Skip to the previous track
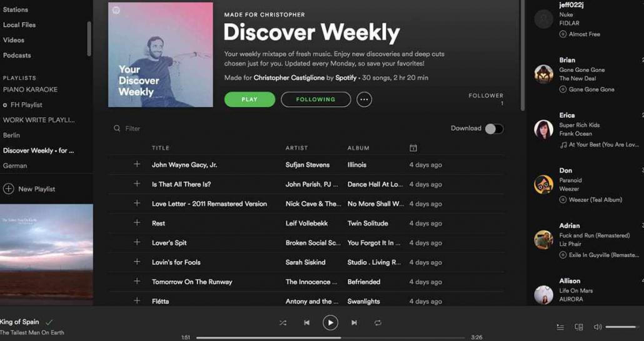 pos(306,323)
